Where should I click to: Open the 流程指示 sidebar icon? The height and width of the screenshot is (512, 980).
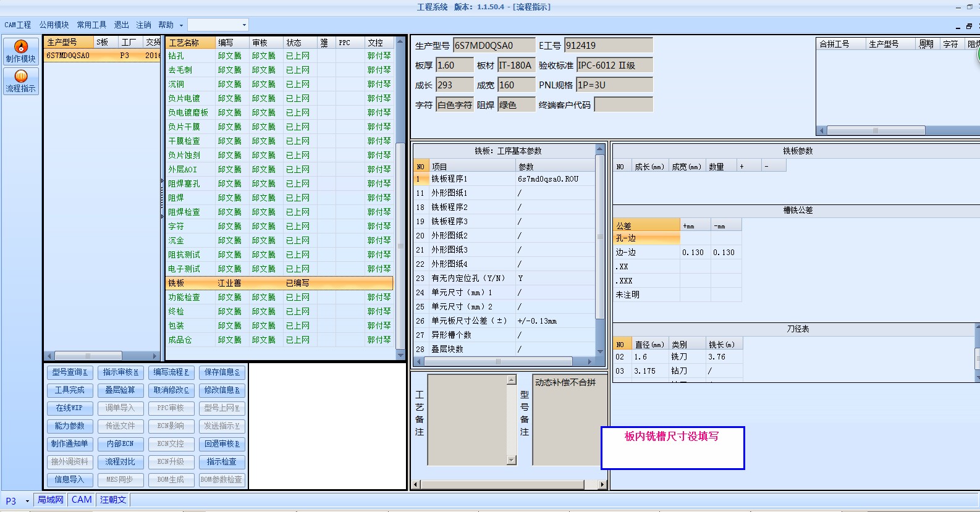[x=21, y=81]
